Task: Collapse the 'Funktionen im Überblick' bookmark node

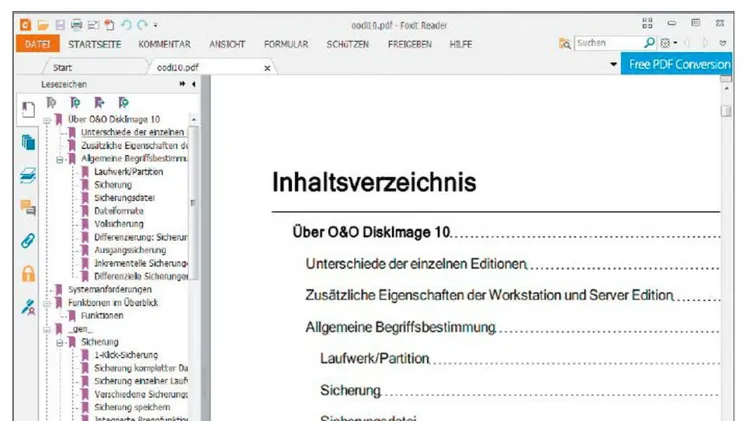Action: [x=47, y=303]
